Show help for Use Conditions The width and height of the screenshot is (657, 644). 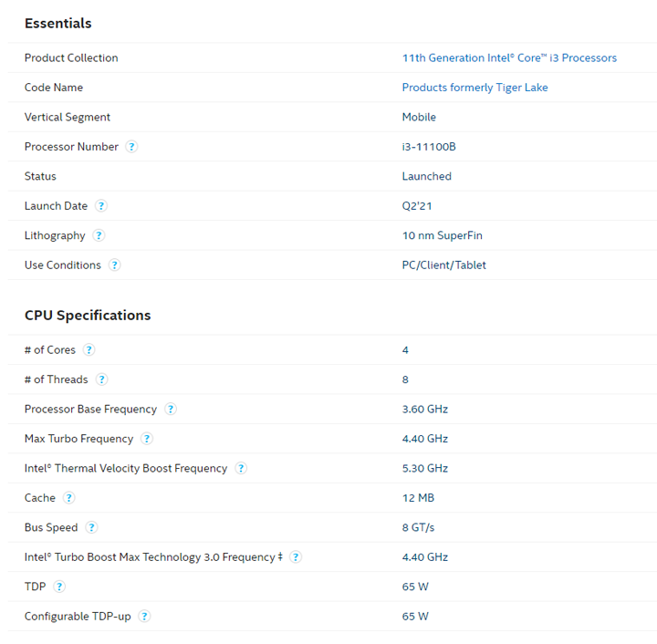(114, 265)
